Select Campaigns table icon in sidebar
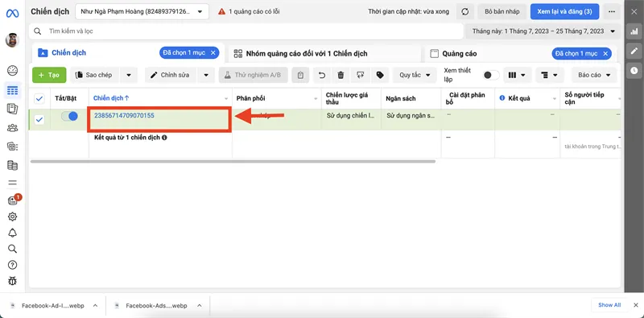The width and height of the screenshot is (644, 318). pos(12,90)
